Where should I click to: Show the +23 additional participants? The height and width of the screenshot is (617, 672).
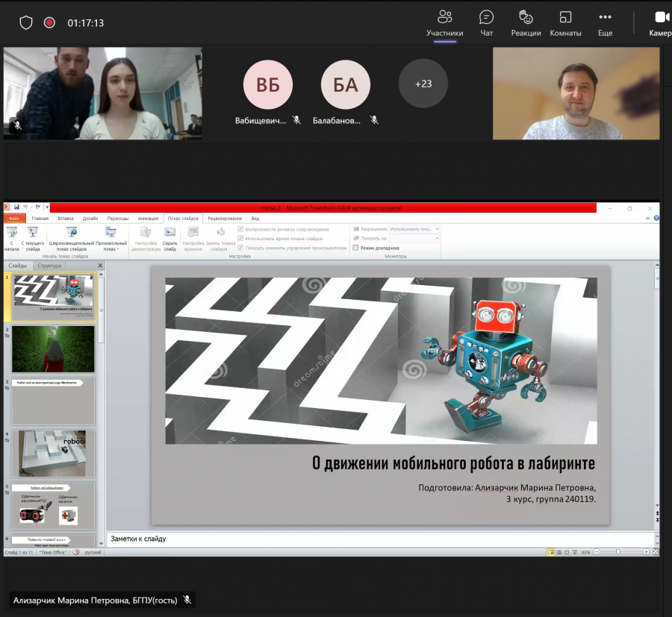[423, 84]
